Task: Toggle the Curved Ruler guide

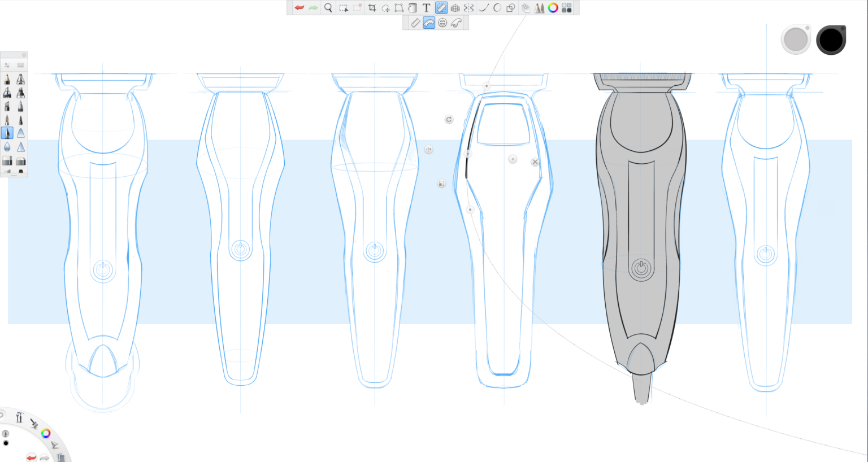Action: (x=429, y=23)
